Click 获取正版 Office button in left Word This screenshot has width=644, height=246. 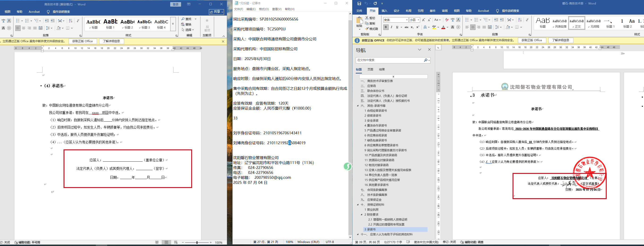point(82,41)
